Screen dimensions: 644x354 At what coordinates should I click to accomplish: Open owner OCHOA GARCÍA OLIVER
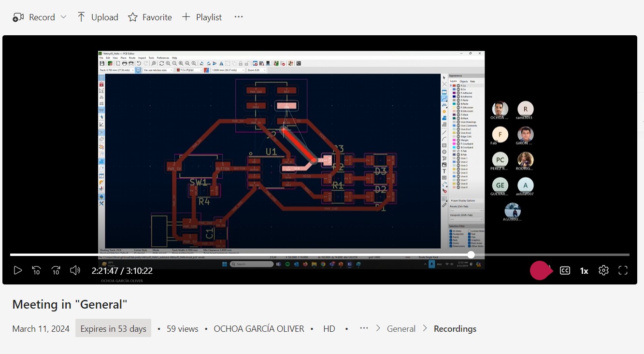259,328
